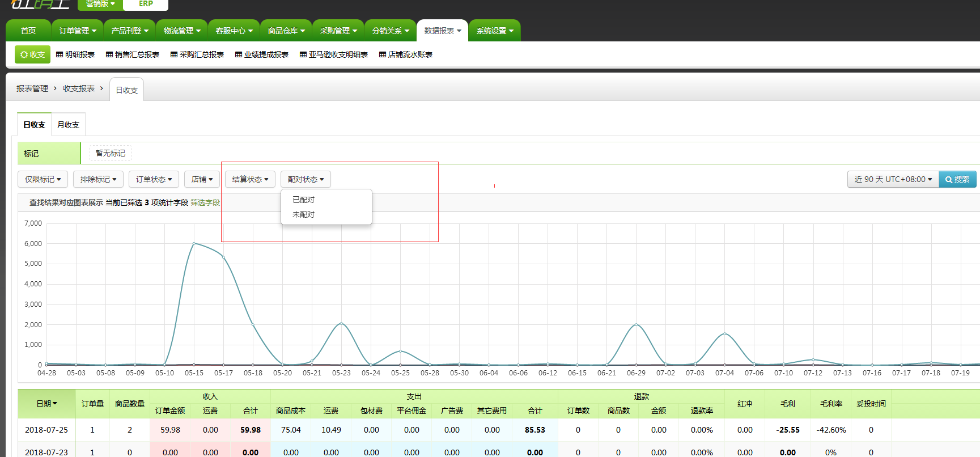Expand the 采购管理 menu

click(x=338, y=31)
